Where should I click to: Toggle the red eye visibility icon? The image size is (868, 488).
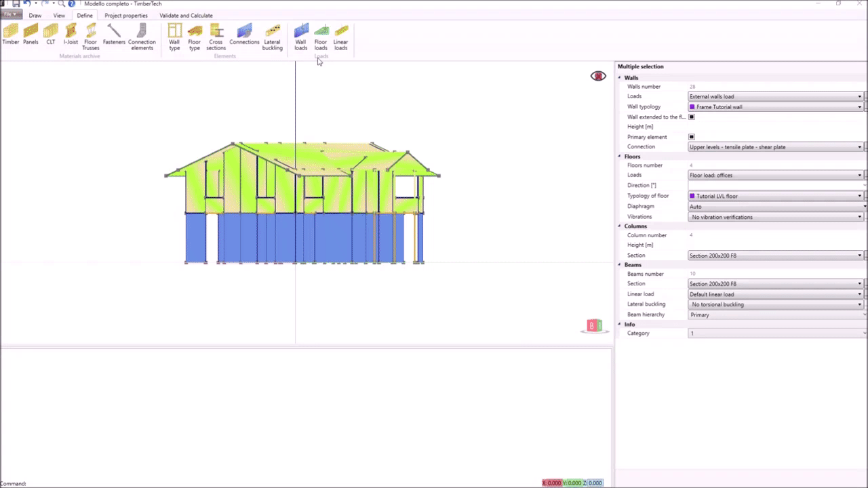coord(597,76)
